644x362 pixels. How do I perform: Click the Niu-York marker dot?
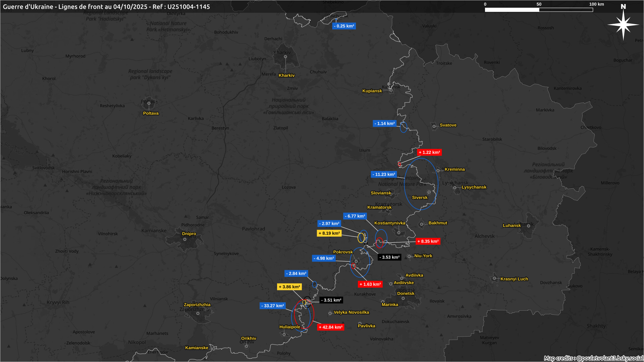[x=409, y=256]
